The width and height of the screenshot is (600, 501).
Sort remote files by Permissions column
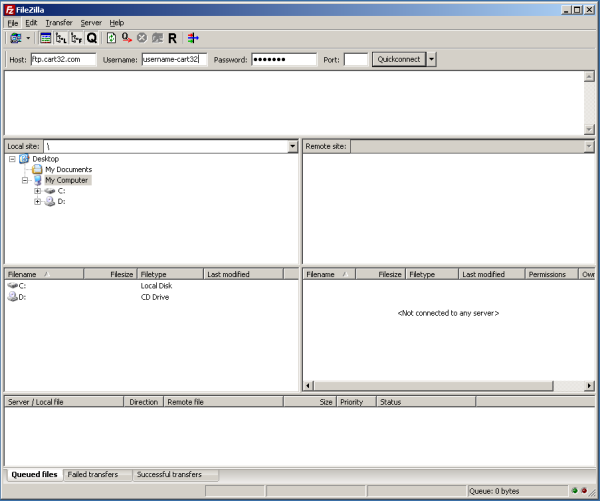point(551,274)
